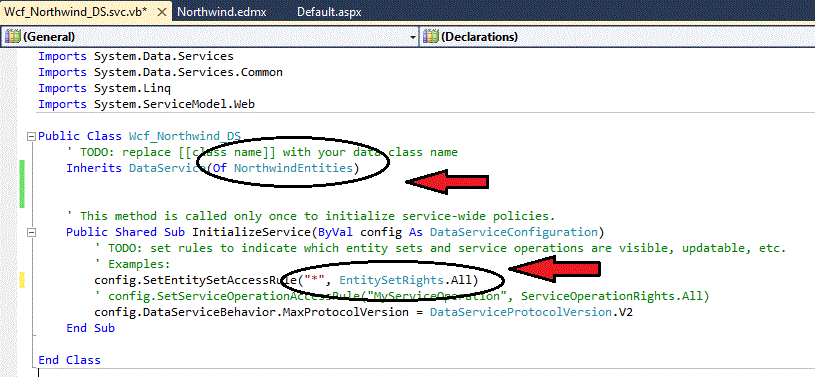The image size is (815, 377).
Task: Collapse the InitializeService Sub block
Action: click(31, 232)
